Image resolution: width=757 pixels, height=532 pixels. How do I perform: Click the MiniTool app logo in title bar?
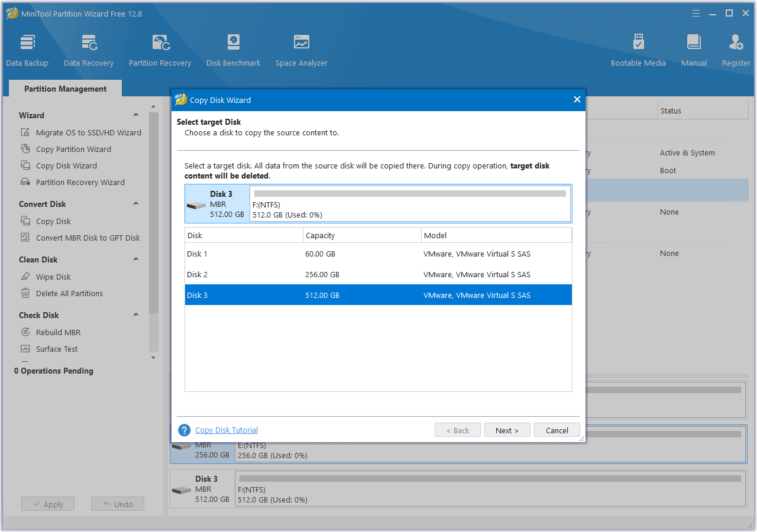tap(12, 13)
